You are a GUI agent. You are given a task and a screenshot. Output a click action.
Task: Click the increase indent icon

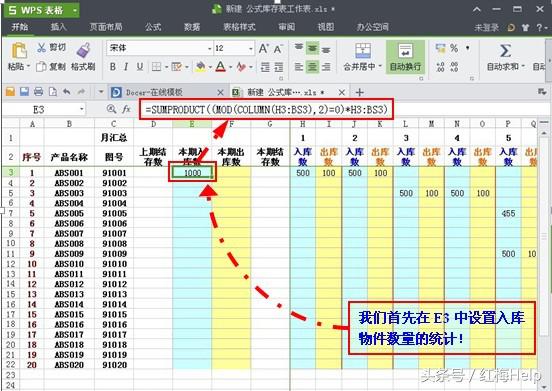tap(278, 67)
